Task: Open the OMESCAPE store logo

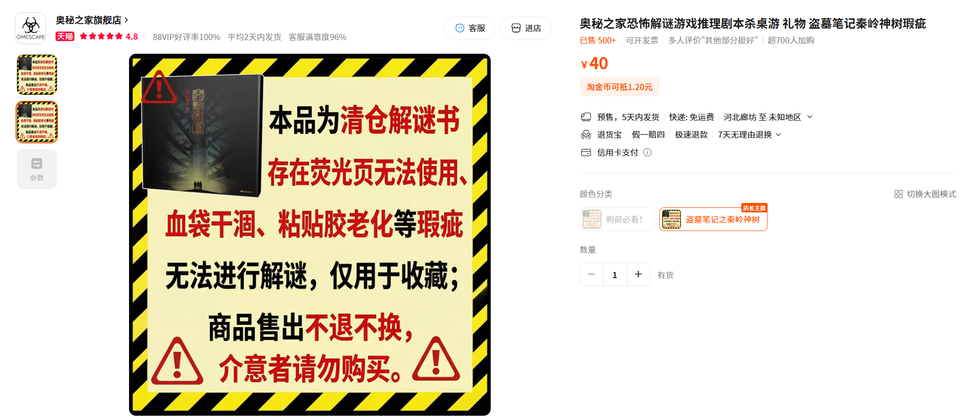Action: tap(31, 28)
